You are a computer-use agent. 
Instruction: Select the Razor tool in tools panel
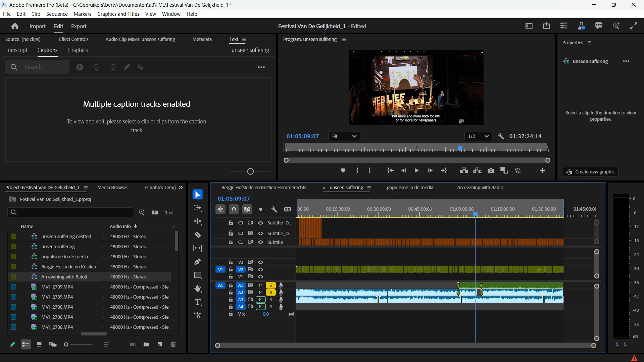(x=198, y=235)
